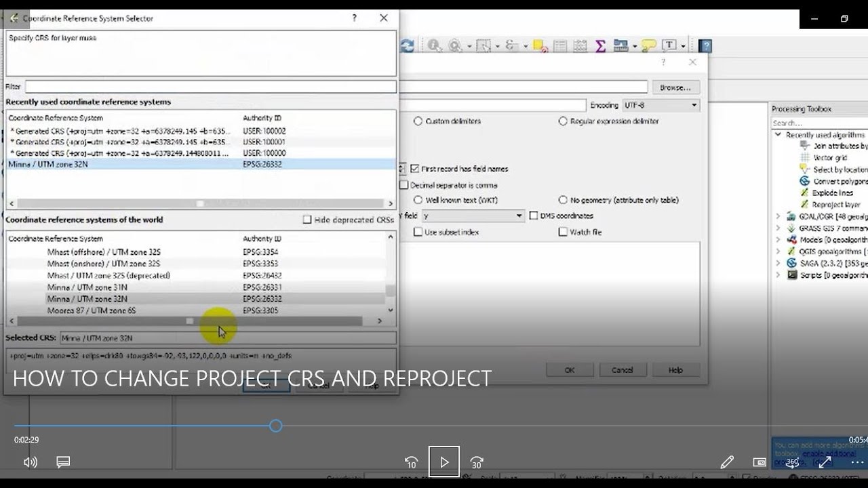Click the Refresh icon in the QGIS toolbar
This screenshot has height=488, width=868.
click(407, 45)
